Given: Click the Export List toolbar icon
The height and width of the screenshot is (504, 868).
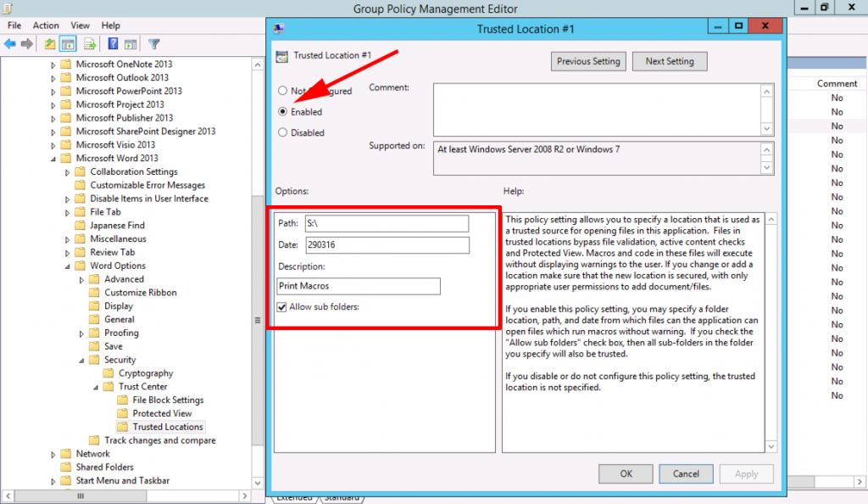Looking at the screenshot, I should tap(88, 43).
